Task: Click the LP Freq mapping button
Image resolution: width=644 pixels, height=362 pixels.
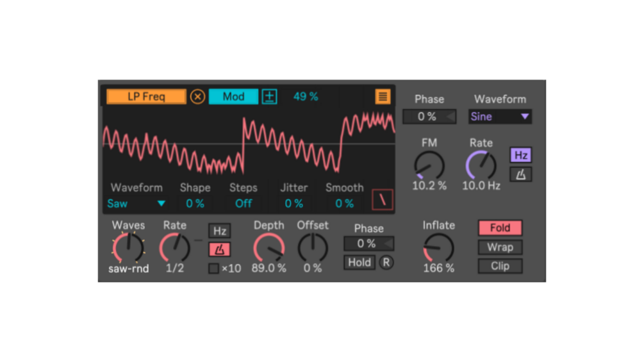Action: click(x=146, y=97)
